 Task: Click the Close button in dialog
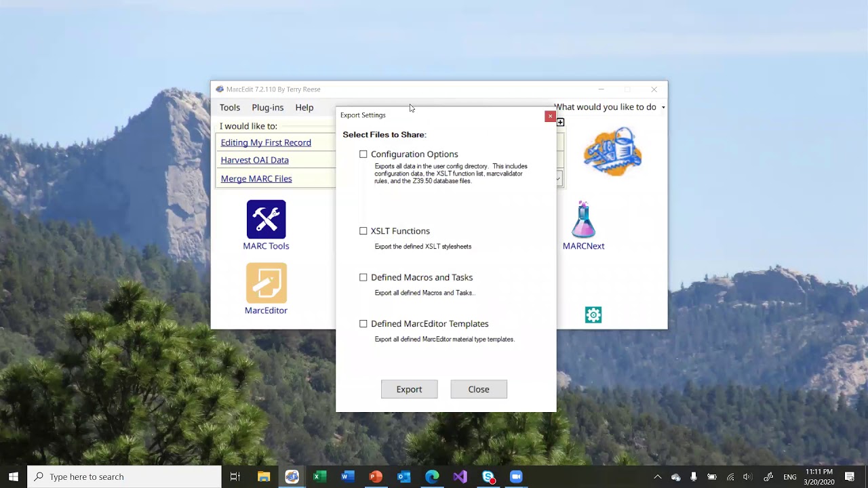coord(479,389)
